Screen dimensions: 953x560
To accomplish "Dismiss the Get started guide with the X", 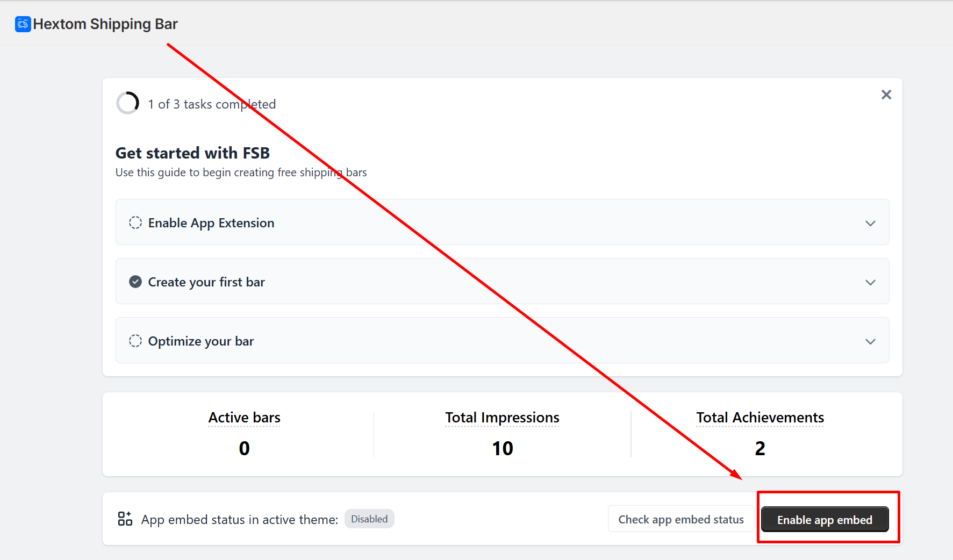I will point(886,95).
